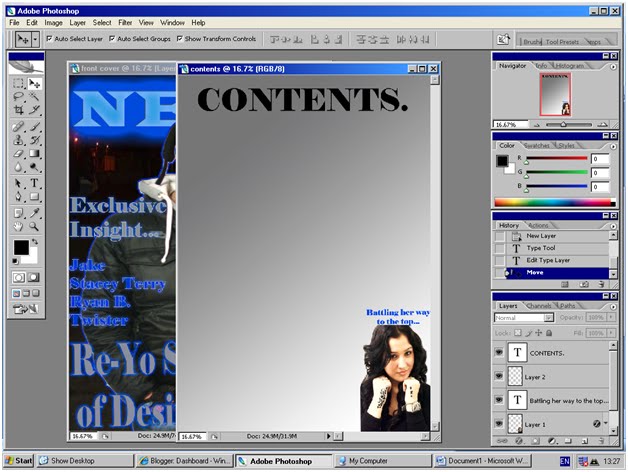Open Navigator panel flyout menu

pos(613,67)
